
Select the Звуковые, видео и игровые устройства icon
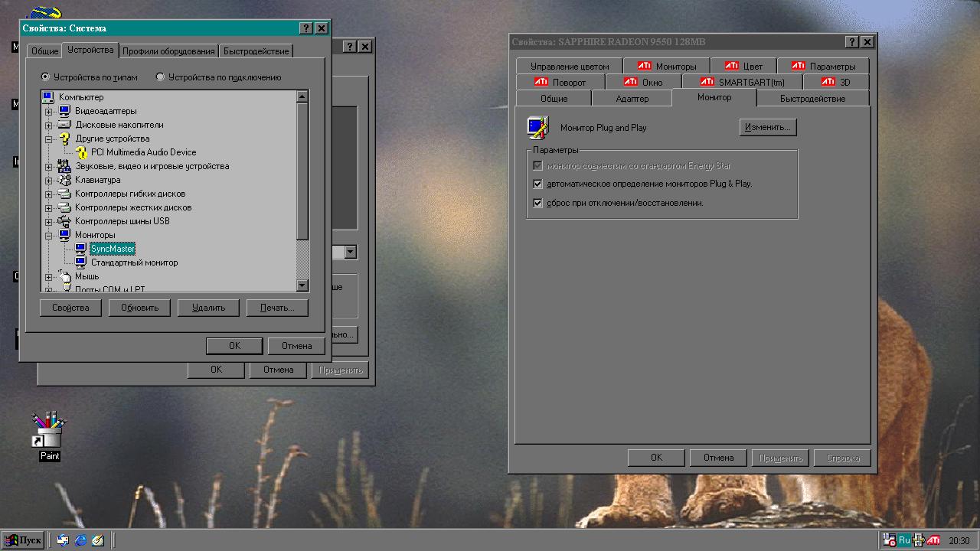pos(64,166)
